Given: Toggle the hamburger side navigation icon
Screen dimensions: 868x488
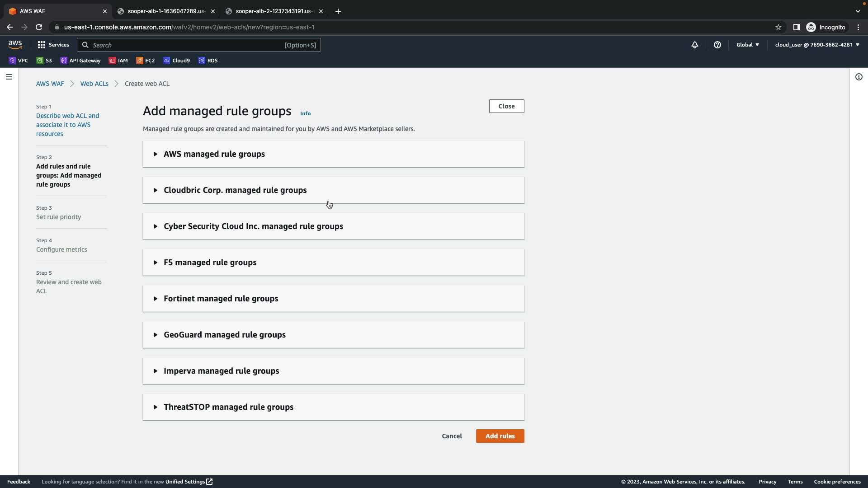Looking at the screenshot, I should 9,77.
